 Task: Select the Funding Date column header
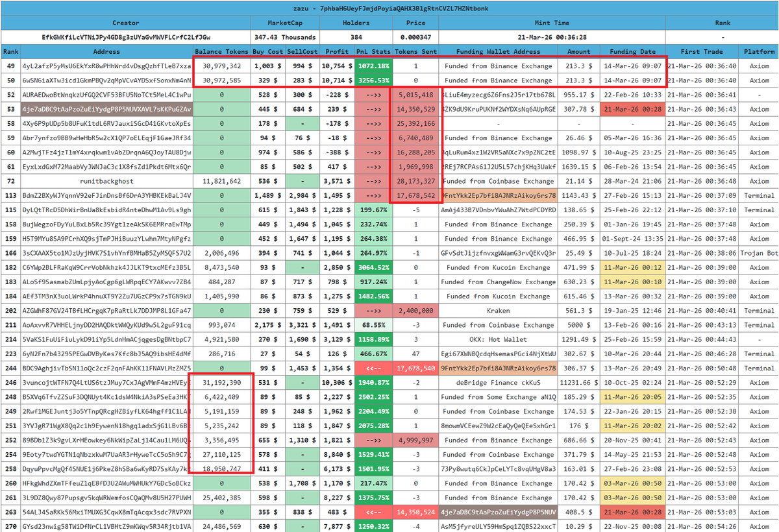point(632,52)
